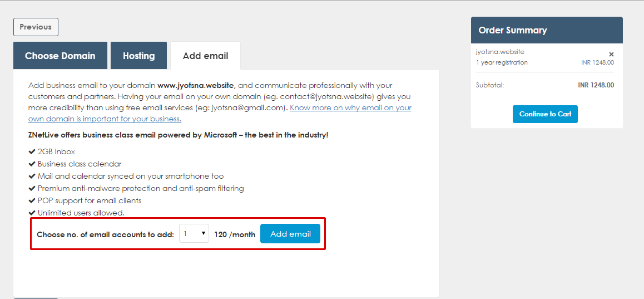This screenshot has width=644, height=299.
Task: Click the checkmark beside POP support
Action: click(32, 200)
